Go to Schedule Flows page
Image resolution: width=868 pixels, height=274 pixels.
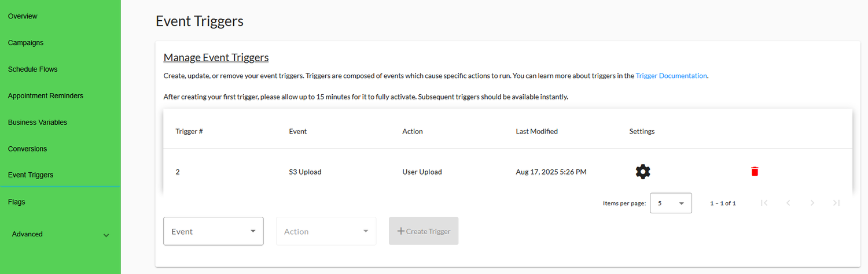click(x=32, y=69)
